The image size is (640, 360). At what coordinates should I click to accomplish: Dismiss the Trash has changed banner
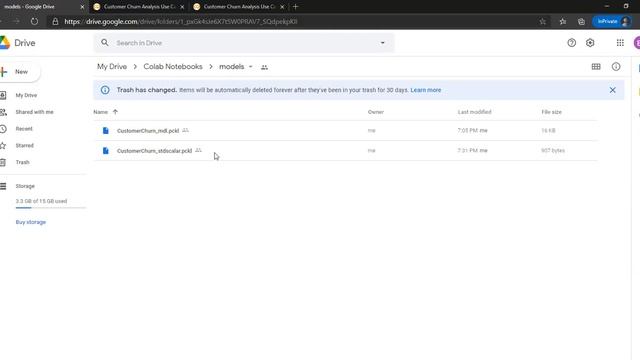click(x=612, y=90)
